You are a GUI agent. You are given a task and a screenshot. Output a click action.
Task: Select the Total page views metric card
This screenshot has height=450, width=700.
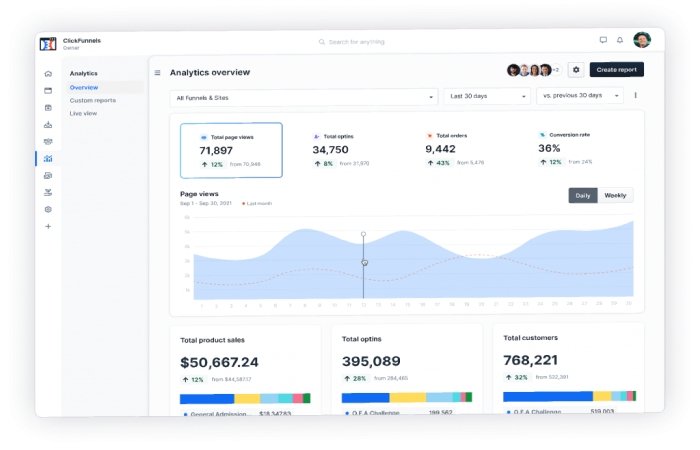(231, 150)
